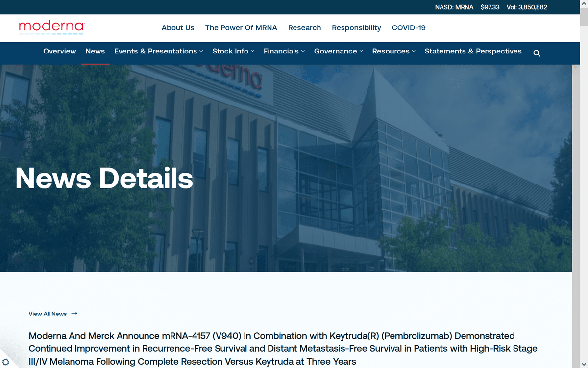
Task: Open cookie settings gear icon
Action: [6, 362]
